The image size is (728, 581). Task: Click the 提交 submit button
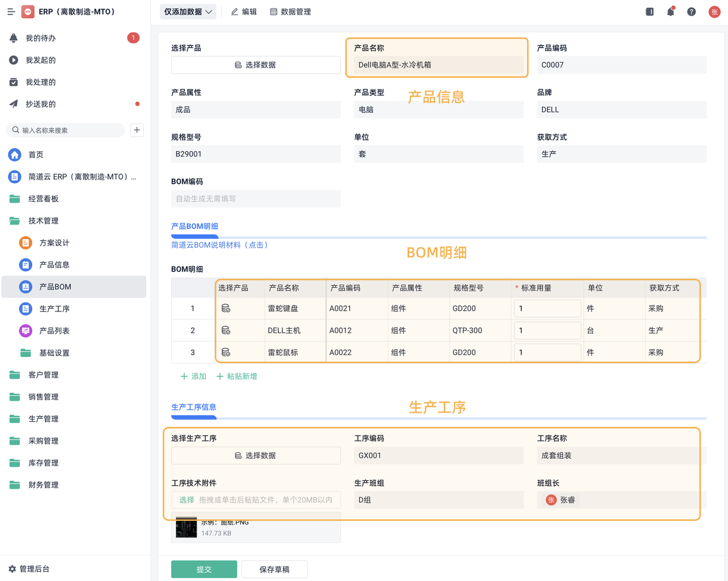tap(204, 569)
